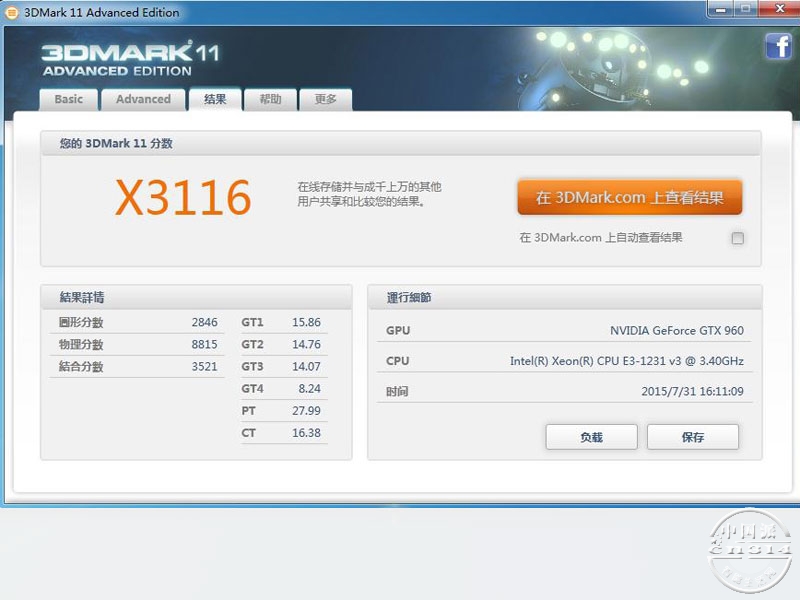
Task: Click the NVIDIA GeForce GTX 960 text
Action: pyautogui.click(x=677, y=331)
